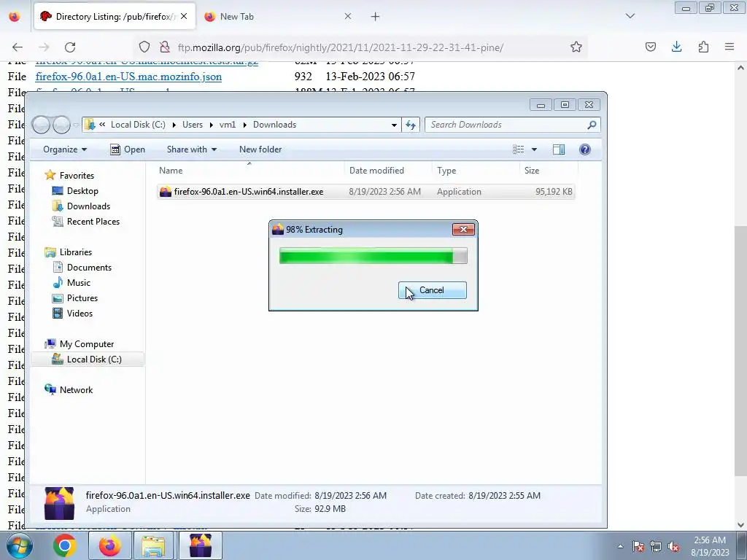Screen dimensions: 747x560
Task: Open Downloads in navigation pane
Action: coord(81,206)
